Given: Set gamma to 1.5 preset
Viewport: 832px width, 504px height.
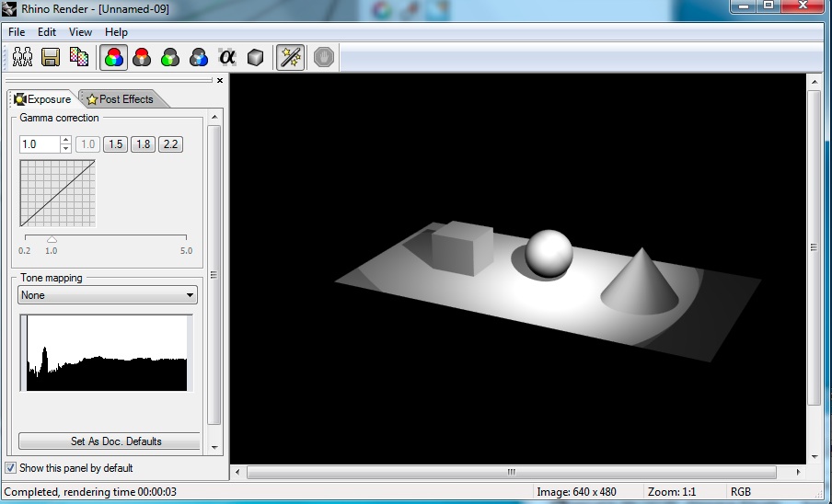Looking at the screenshot, I should pyautogui.click(x=115, y=144).
